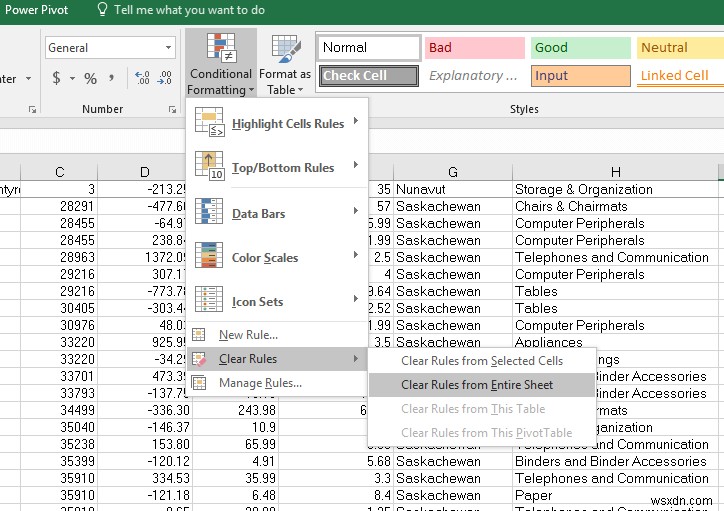Choose Color Scales menu item
The width and height of the screenshot is (724, 511).
(x=277, y=255)
